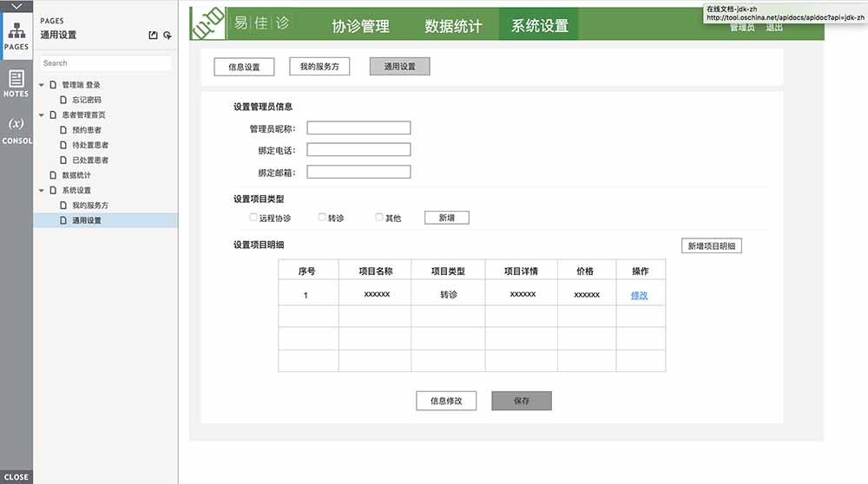868x484 pixels.
Task: Collapse the 管理端 登录 tree node
Action: 42,85
